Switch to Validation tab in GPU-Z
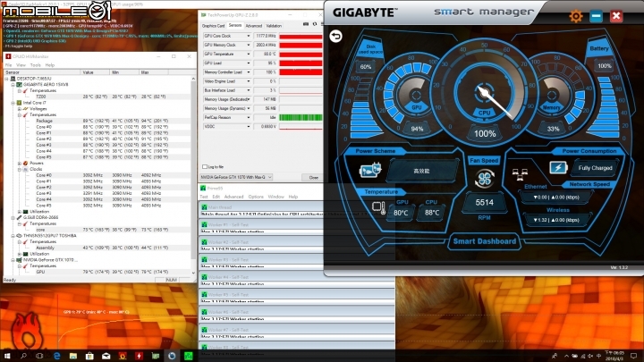The width and height of the screenshot is (644, 362). [x=274, y=25]
